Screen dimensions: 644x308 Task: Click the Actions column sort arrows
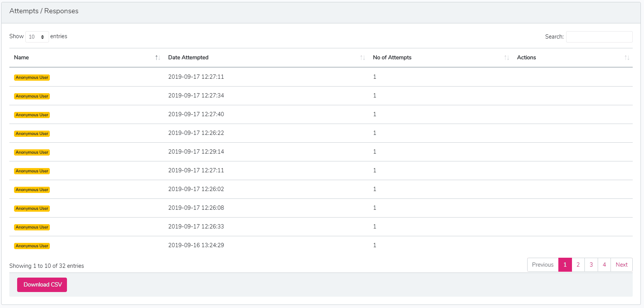coord(627,58)
